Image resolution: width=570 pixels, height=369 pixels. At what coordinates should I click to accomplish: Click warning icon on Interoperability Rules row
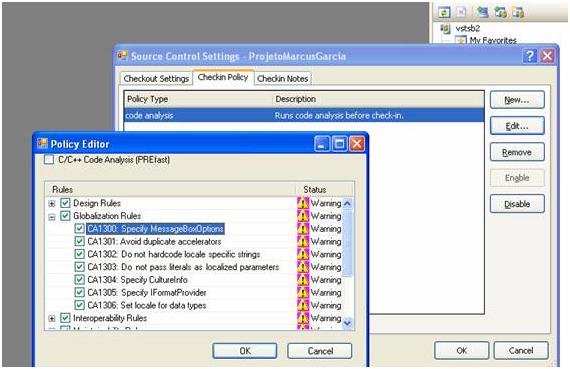point(302,318)
